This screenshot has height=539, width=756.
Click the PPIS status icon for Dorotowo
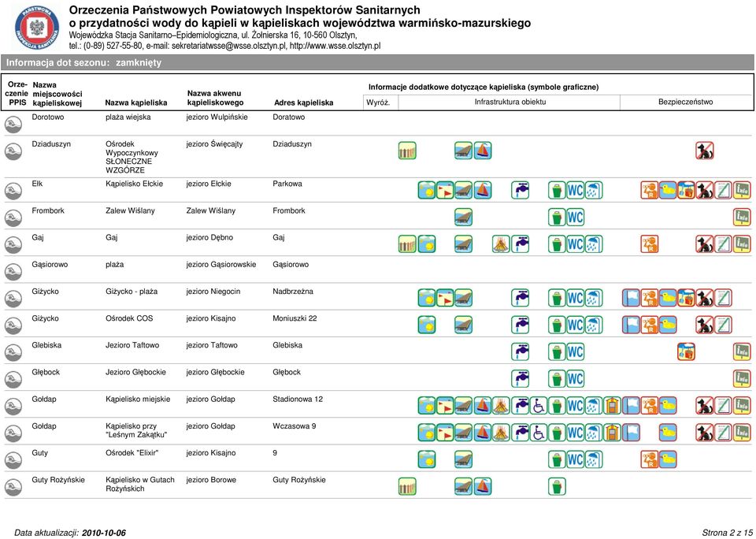(13, 124)
